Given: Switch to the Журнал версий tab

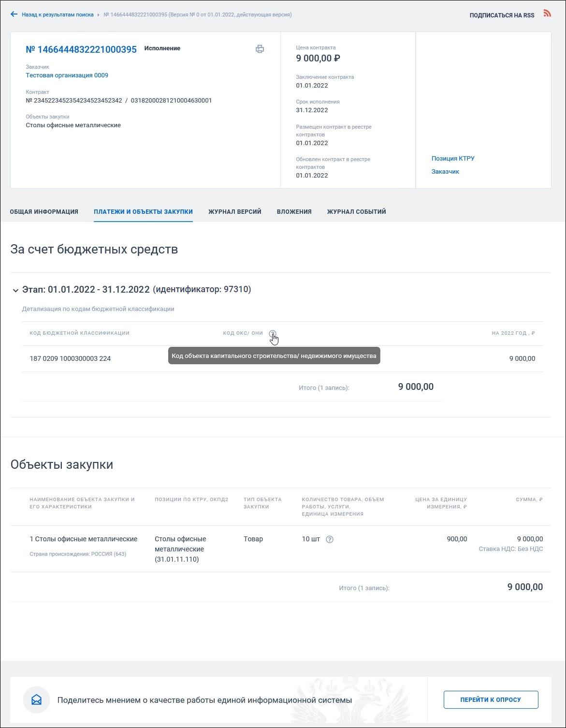Looking at the screenshot, I should coord(235,212).
